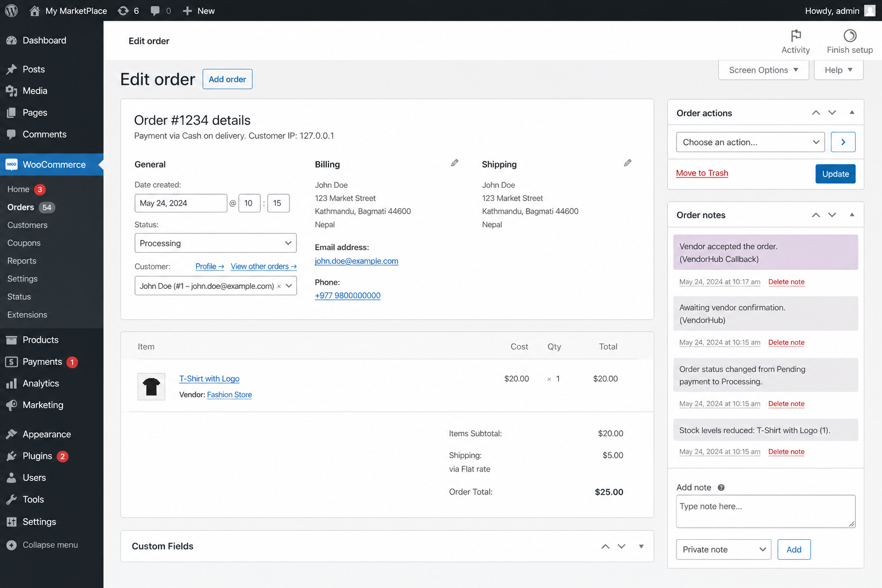Open the Customer select dropdown
Image resolution: width=882 pixels, height=588 pixels.
[215, 286]
